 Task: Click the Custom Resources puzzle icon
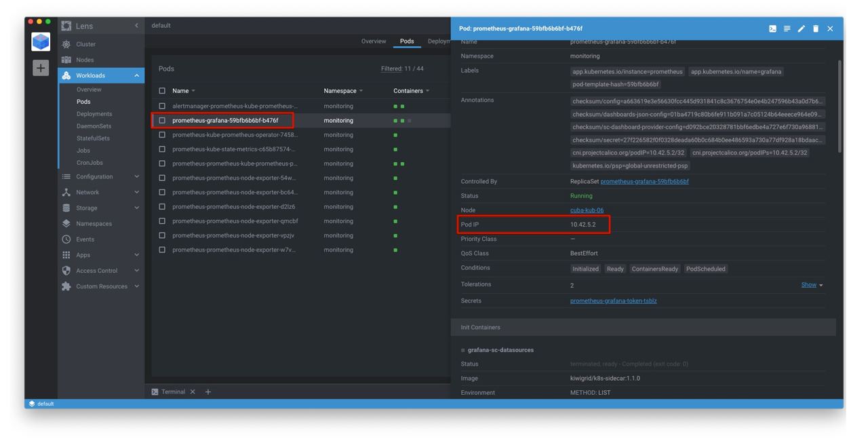click(x=66, y=286)
